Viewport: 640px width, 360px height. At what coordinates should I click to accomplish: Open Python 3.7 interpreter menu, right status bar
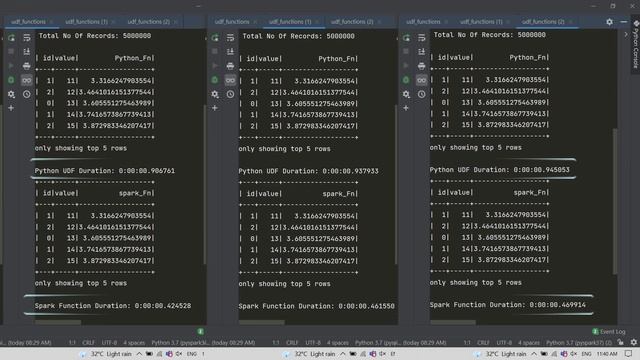579,342
